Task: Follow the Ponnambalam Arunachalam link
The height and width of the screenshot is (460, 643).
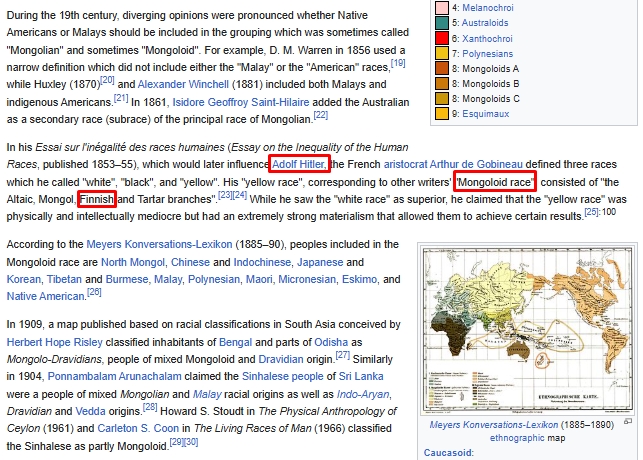Action: pos(114,376)
